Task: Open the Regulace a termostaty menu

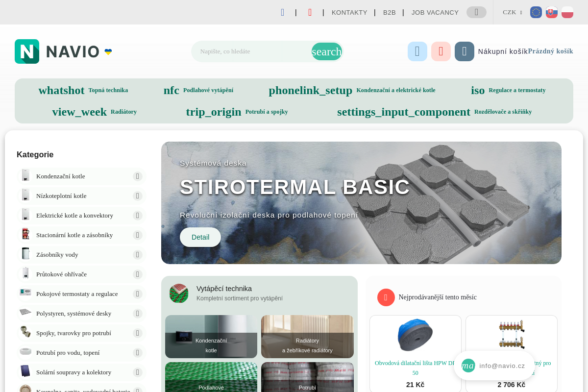Action: point(517,90)
